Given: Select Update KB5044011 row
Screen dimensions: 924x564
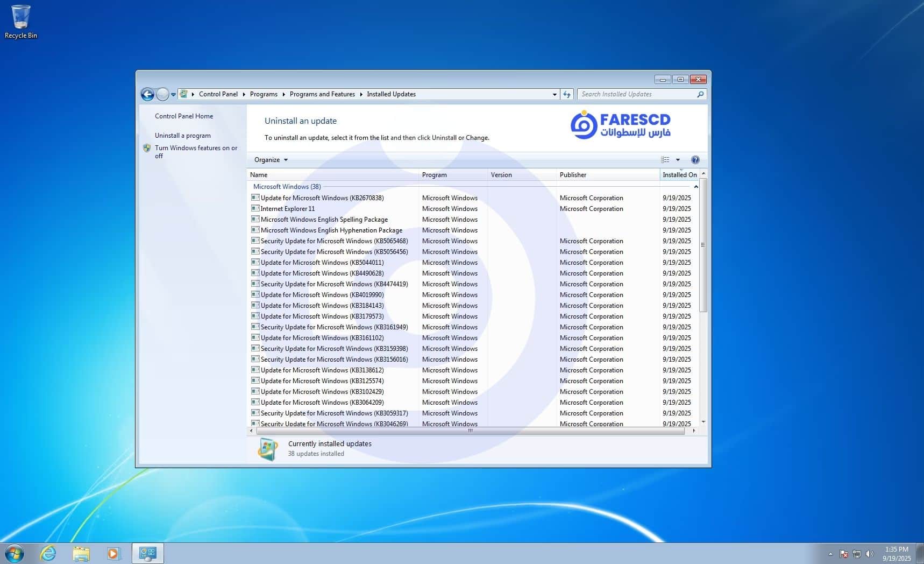Looking at the screenshot, I should tap(473, 263).
